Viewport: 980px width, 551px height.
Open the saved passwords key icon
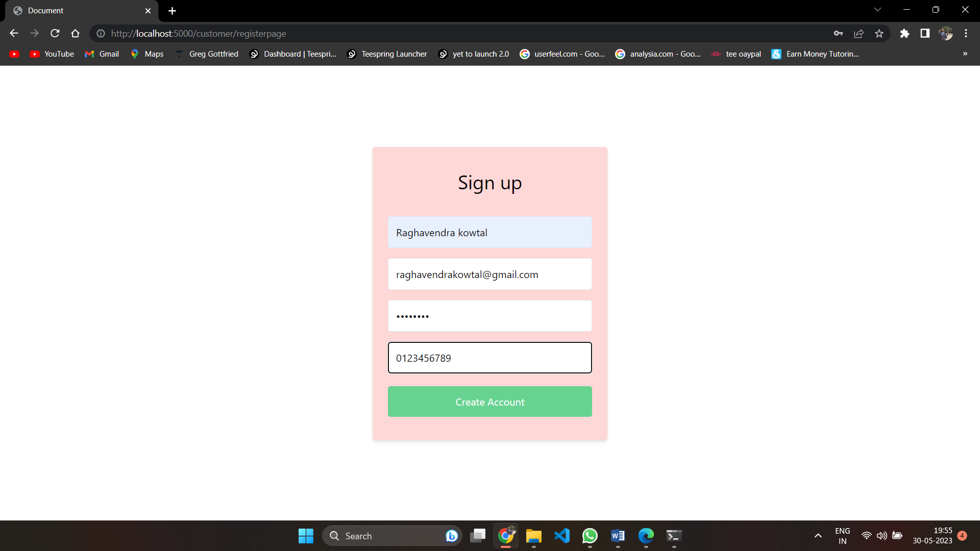tap(838, 33)
